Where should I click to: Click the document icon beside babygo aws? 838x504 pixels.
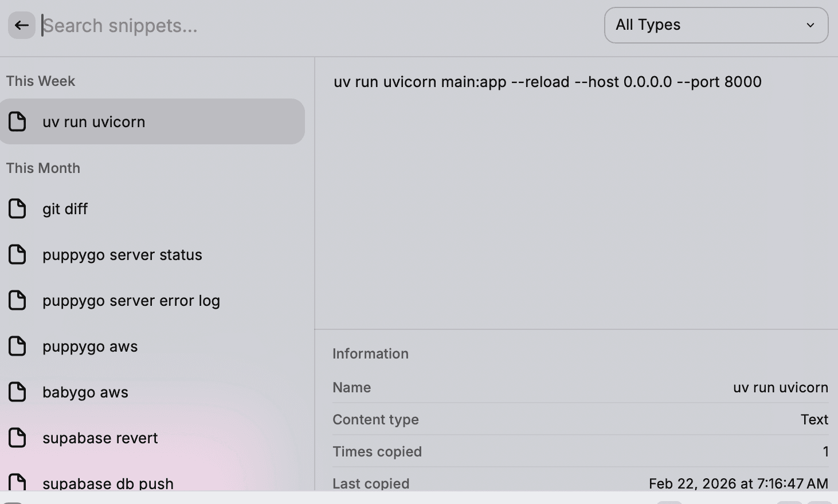pyautogui.click(x=17, y=392)
